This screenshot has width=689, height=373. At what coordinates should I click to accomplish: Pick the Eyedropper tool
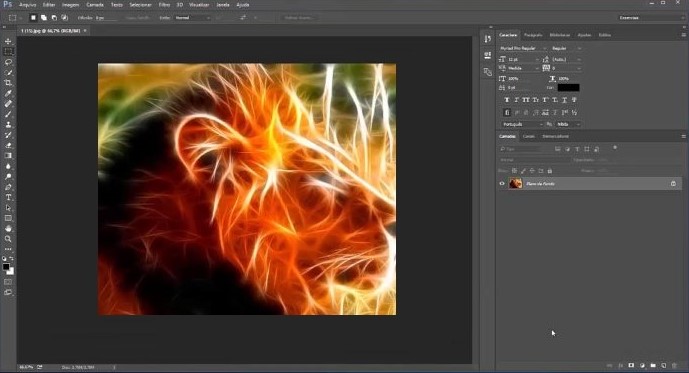[x=8, y=93]
